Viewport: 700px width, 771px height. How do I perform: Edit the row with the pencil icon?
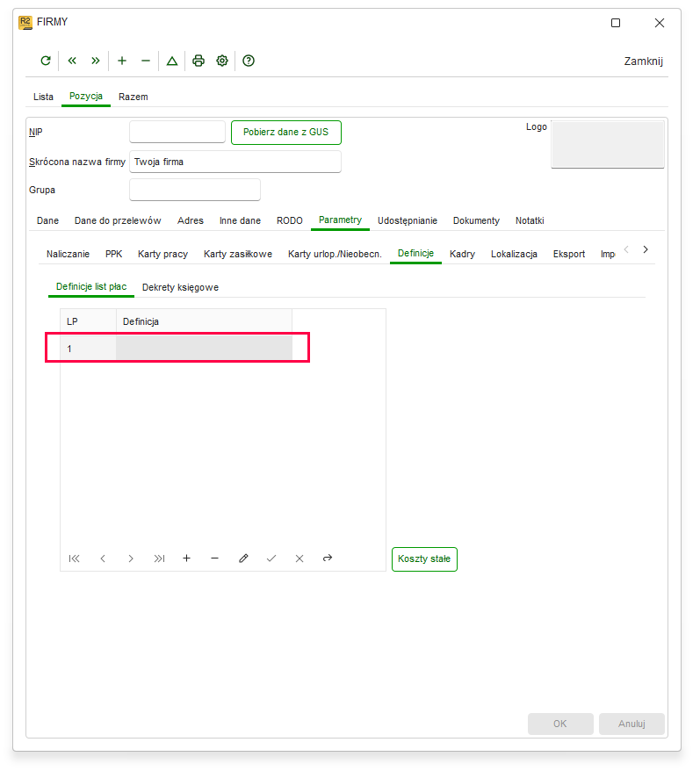point(243,558)
